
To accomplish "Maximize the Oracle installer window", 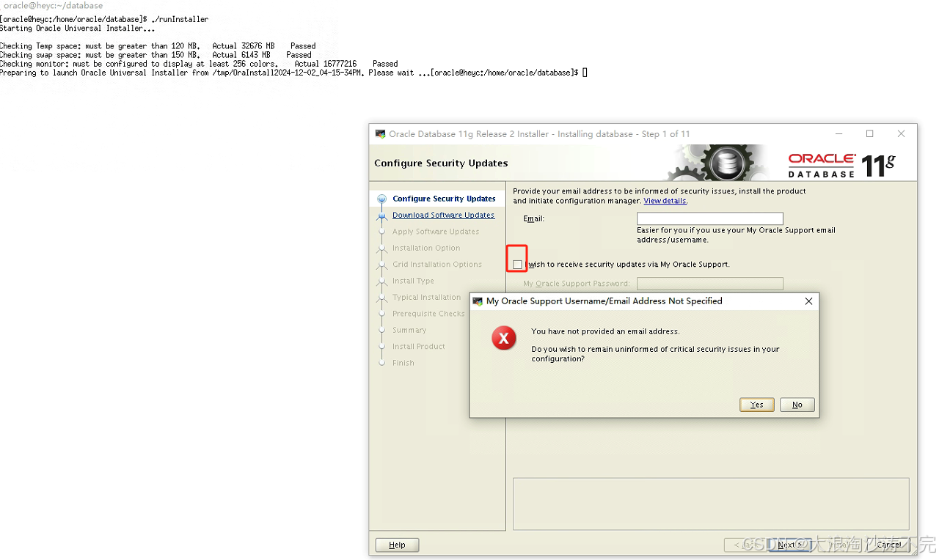I will (869, 134).
